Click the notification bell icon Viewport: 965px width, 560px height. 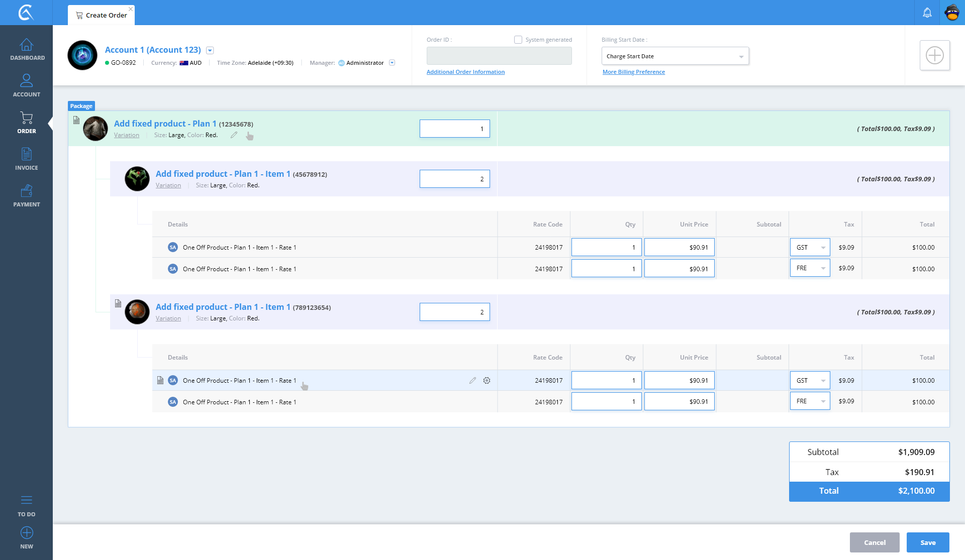[927, 13]
